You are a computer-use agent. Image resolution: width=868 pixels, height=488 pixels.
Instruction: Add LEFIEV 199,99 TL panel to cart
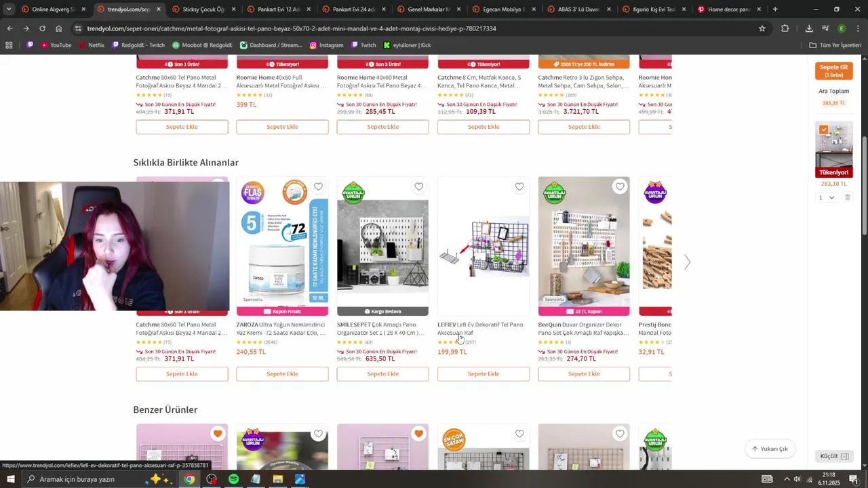pyautogui.click(x=484, y=374)
